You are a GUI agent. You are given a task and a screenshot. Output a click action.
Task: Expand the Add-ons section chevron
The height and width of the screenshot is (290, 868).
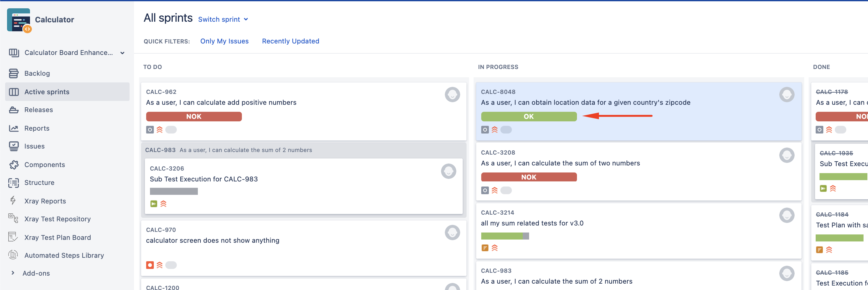point(13,273)
